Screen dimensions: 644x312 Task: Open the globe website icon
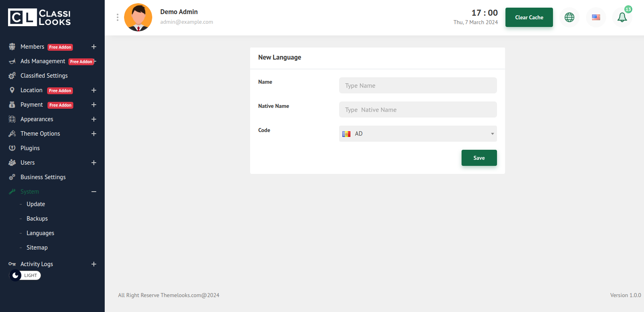[x=569, y=17]
